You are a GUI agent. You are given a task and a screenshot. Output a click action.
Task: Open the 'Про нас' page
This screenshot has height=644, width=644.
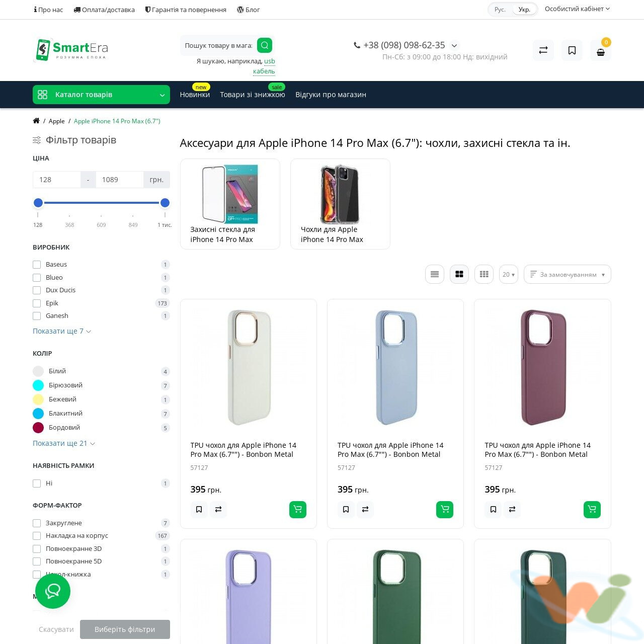(x=48, y=10)
